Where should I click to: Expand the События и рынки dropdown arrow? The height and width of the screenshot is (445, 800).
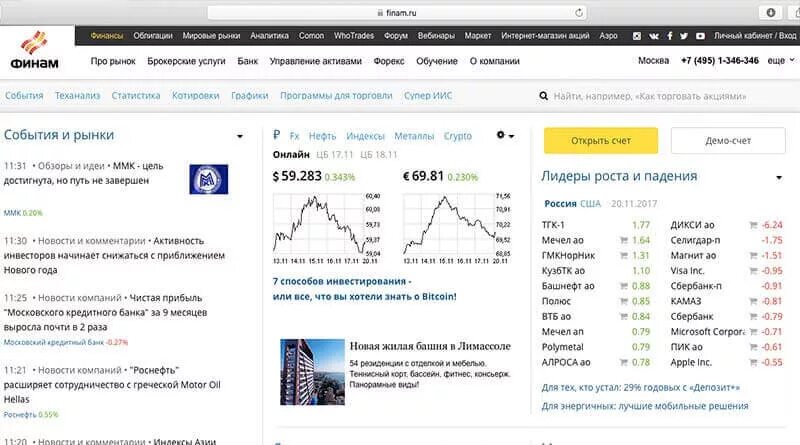click(x=240, y=136)
